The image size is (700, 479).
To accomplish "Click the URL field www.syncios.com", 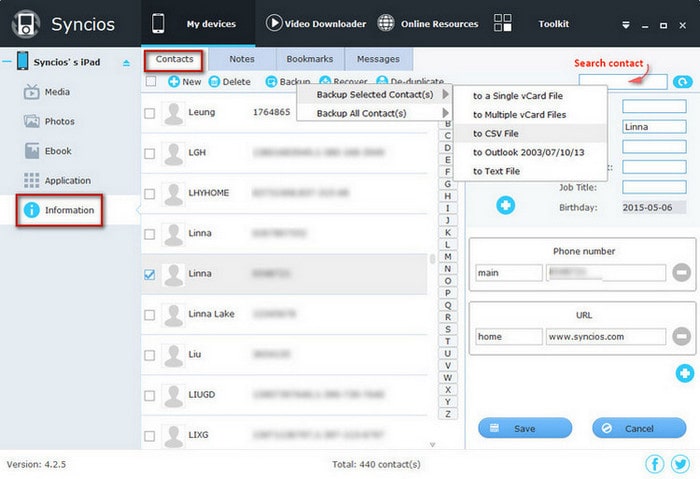I will pos(605,337).
